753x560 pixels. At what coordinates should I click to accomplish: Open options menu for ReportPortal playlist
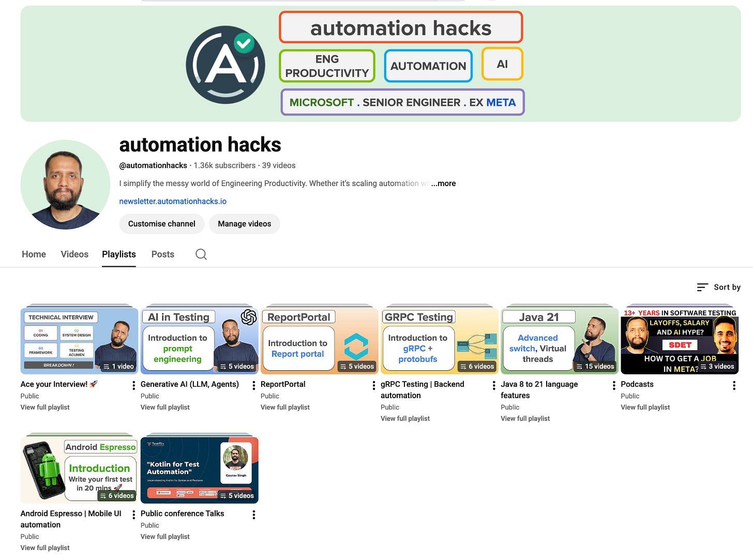tap(373, 385)
